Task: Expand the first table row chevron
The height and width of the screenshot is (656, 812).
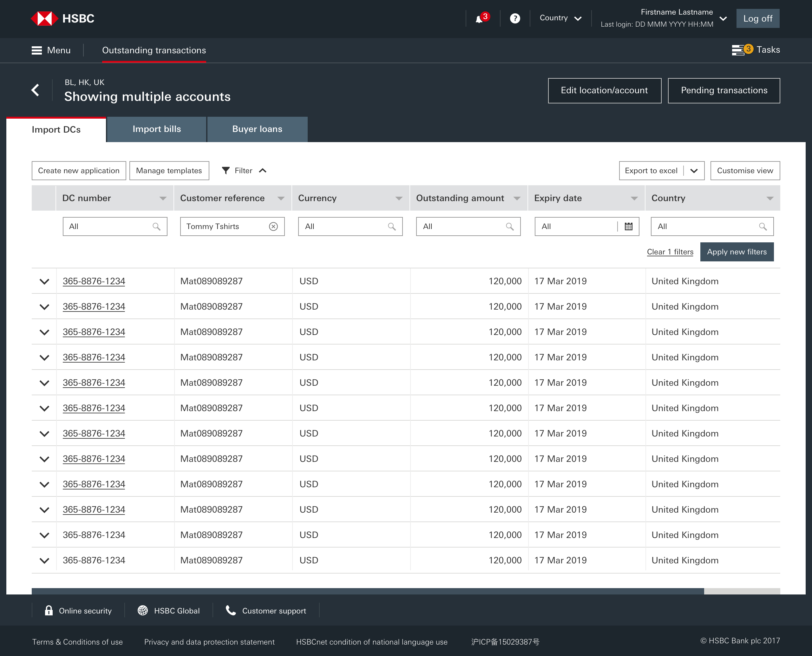Action: (x=44, y=281)
